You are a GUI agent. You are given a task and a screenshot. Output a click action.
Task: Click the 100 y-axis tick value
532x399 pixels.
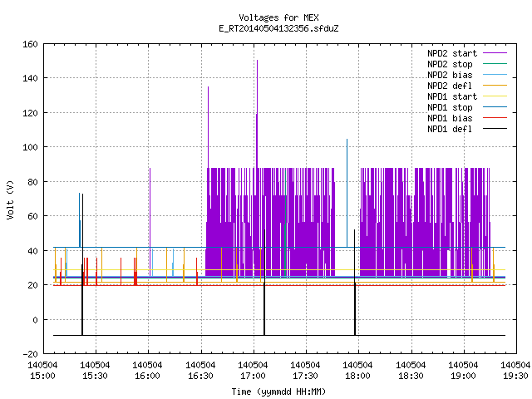[30, 147]
